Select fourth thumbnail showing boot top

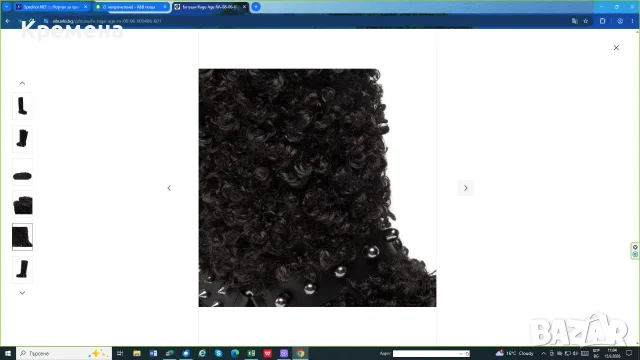(22, 204)
